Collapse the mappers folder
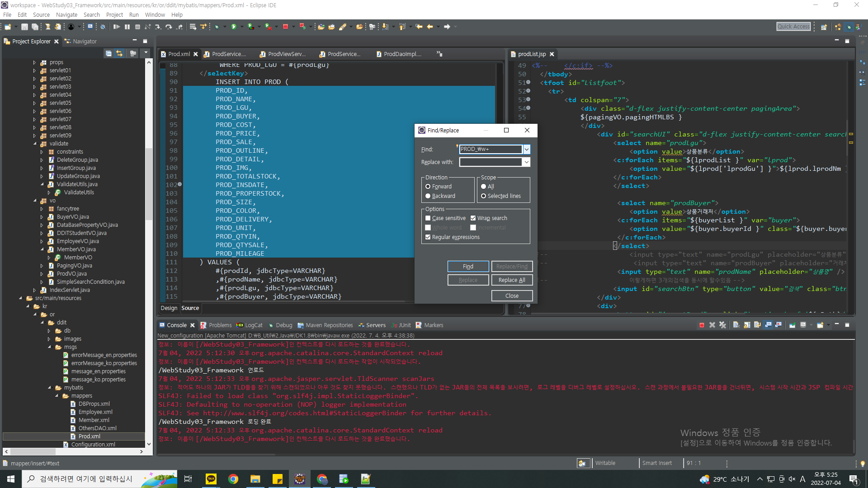 pyautogui.click(x=57, y=396)
